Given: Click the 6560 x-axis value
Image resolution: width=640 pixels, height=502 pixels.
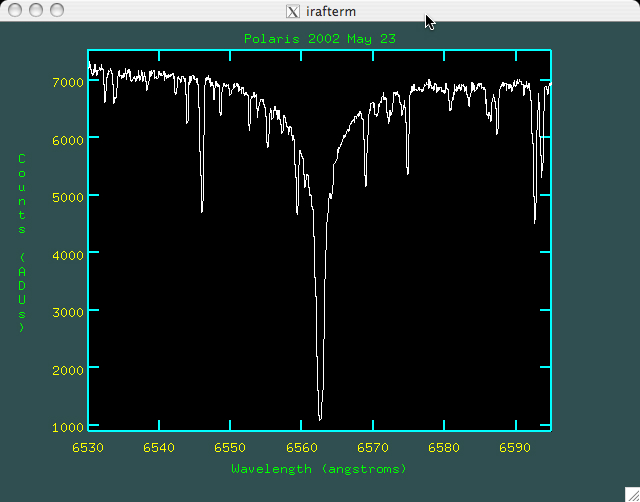Looking at the screenshot, I should [x=302, y=448].
